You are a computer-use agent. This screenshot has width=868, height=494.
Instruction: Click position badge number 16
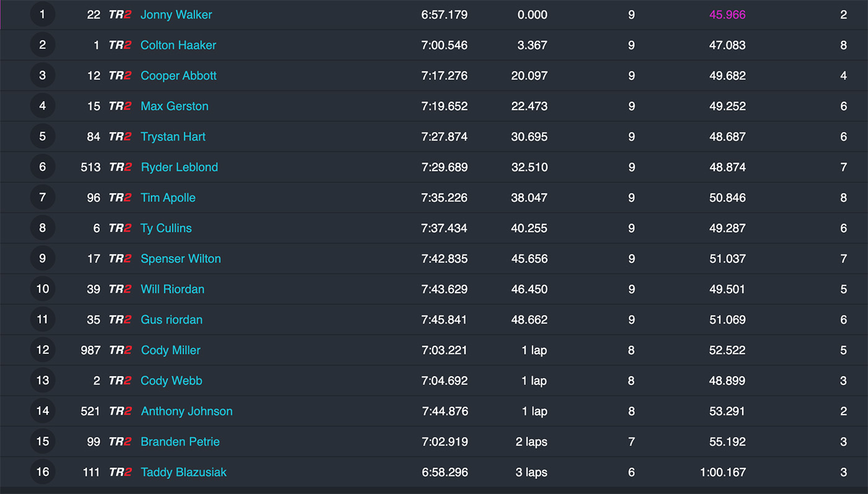42,472
